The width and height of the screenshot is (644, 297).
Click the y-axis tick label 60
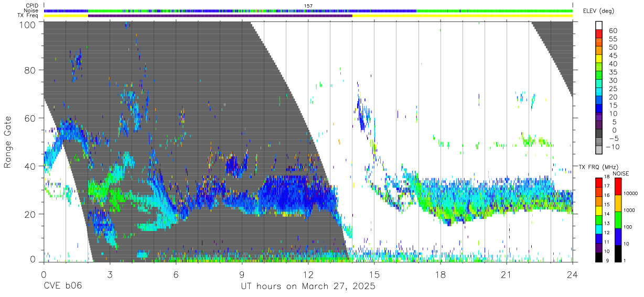[30, 118]
